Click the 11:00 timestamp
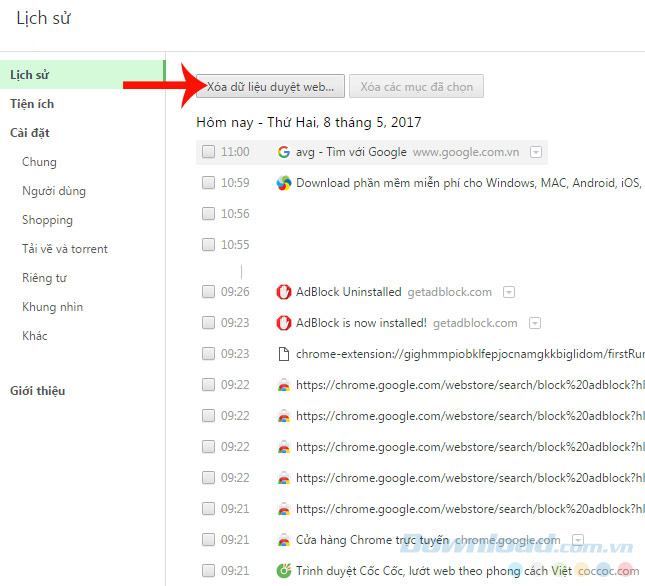Viewport: 645px width, 586px height. 235,152
